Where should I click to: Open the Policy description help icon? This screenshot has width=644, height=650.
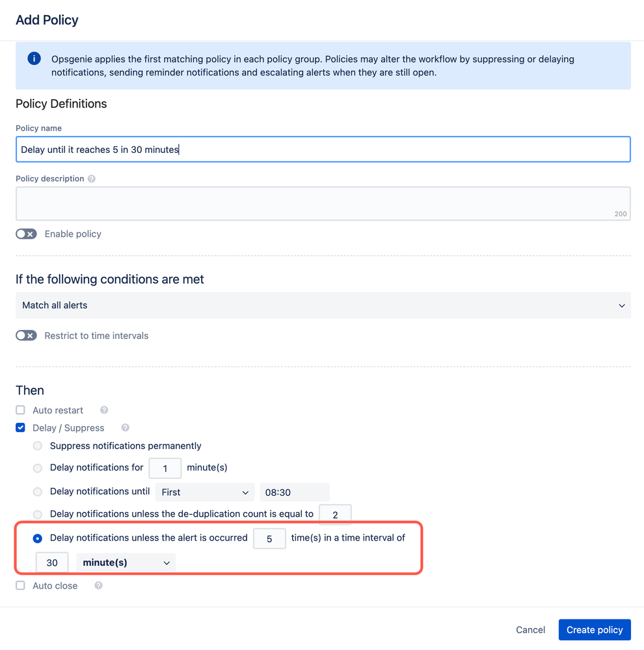point(92,179)
